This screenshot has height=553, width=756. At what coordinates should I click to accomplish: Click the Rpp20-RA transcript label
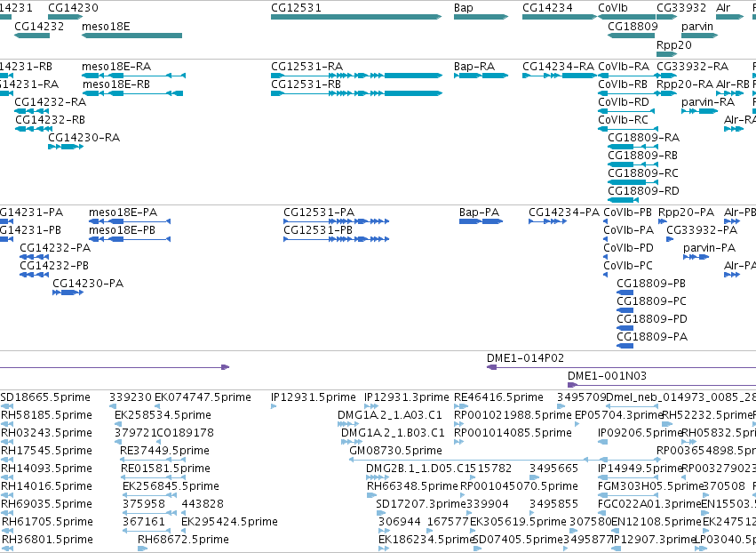tap(685, 84)
